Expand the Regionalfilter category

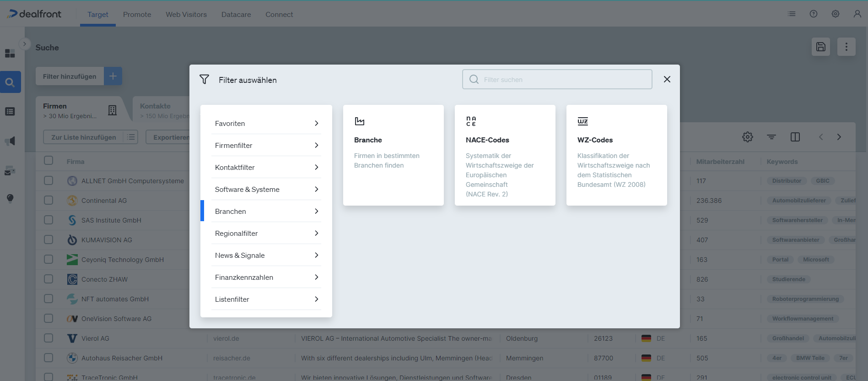266,233
